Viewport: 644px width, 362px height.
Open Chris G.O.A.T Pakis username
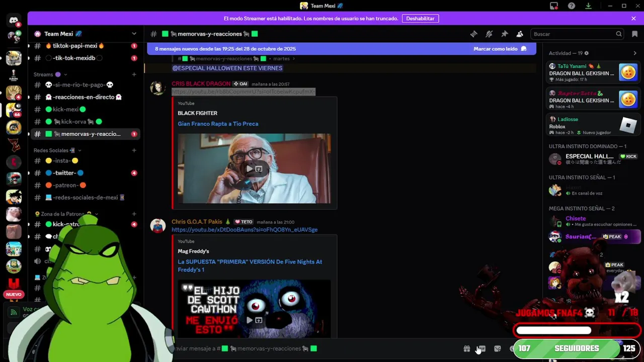pos(197,222)
